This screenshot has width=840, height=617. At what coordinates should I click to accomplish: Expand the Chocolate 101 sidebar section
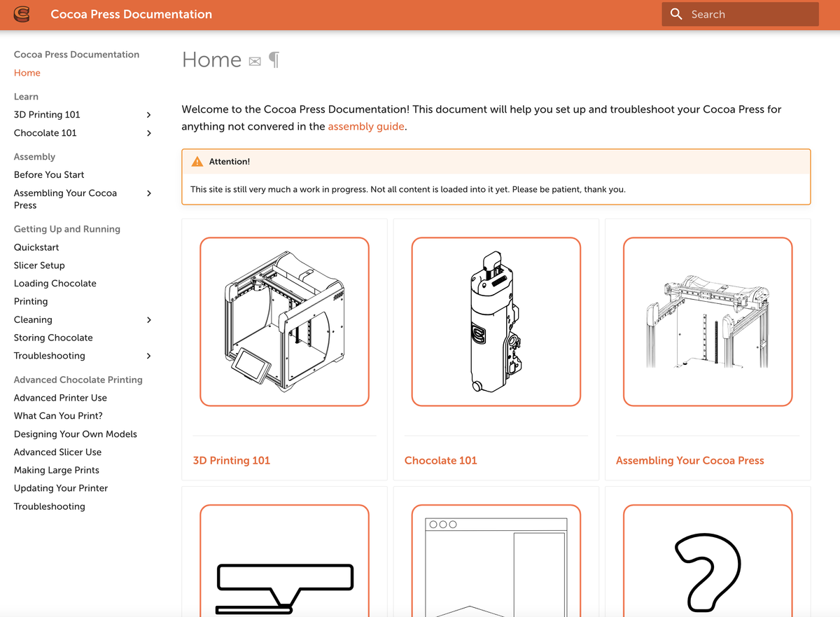(148, 133)
